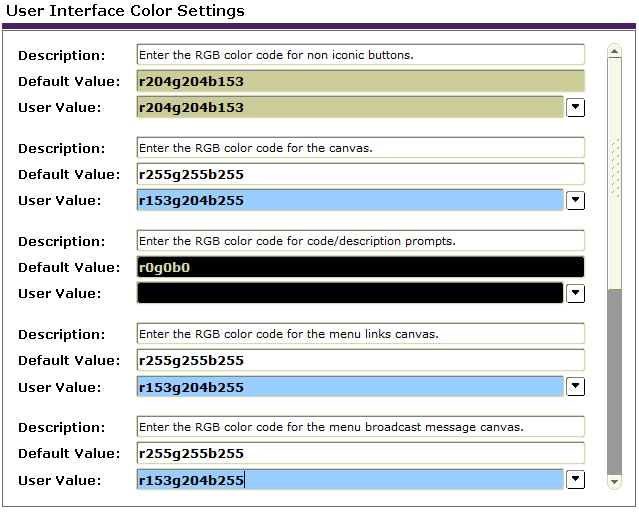Click broadcast message canvas Default Value field
Image resolution: width=639 pixels, height=513 pixels.
(361, 453)
